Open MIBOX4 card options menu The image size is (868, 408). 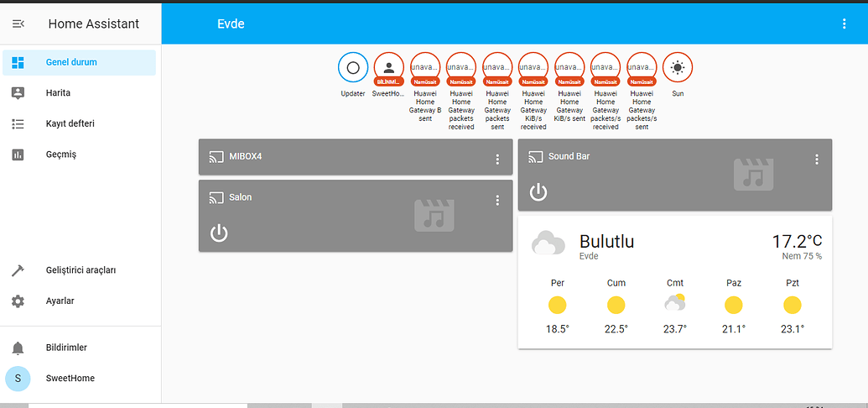[x=497, y=160]
